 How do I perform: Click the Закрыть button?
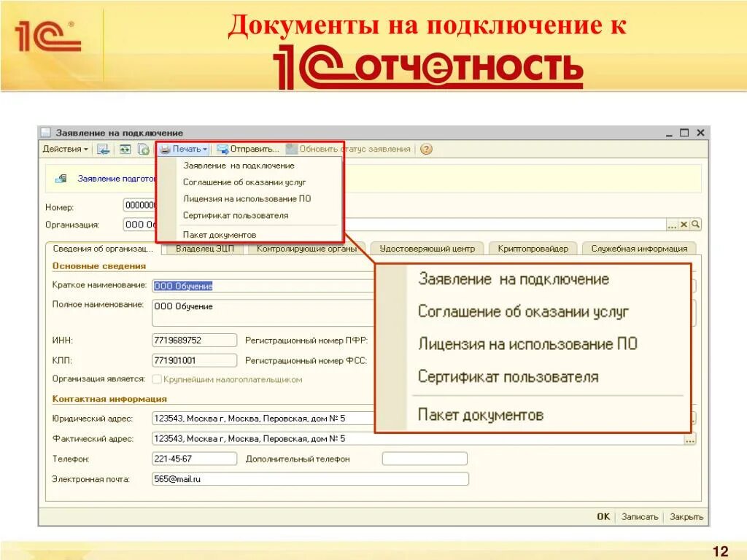pyautogui.click(x=686, y=517)
